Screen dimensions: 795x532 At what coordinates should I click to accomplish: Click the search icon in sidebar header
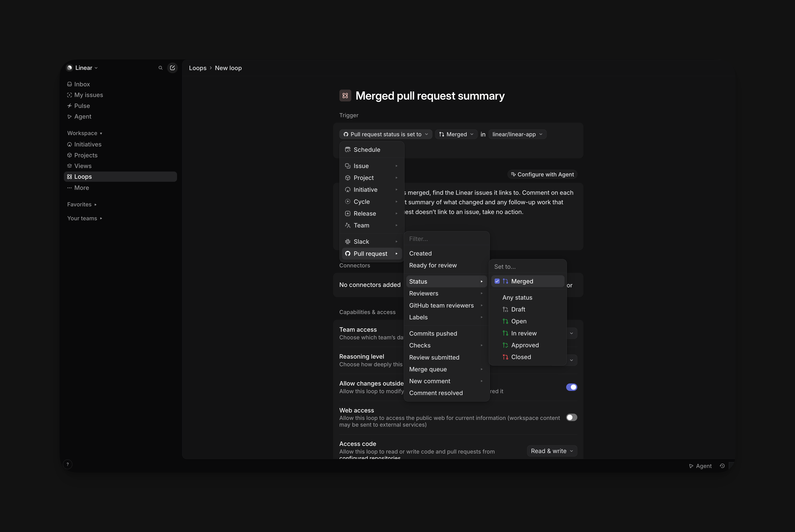pos(160,68)
